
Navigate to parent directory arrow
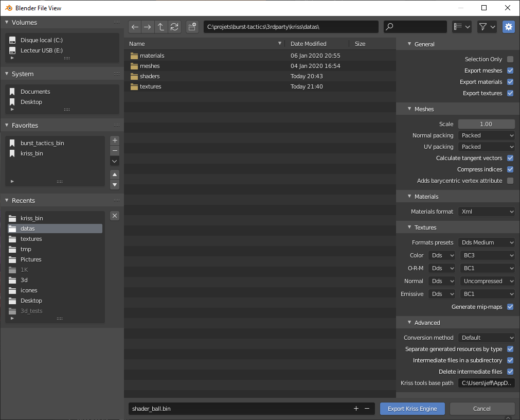click(161, 27)
